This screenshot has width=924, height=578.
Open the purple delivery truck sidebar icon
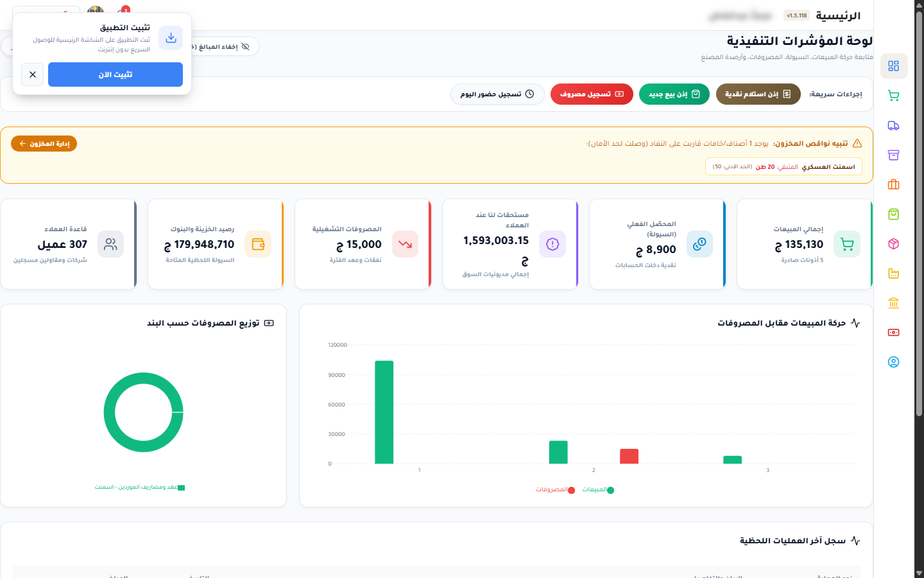[893, 125]
